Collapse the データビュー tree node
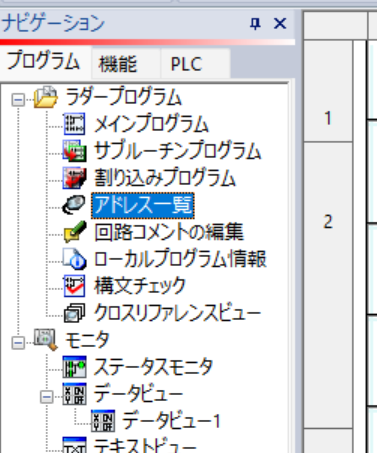Viewport: 377px width, 453px height. click(x=47, y=397)
